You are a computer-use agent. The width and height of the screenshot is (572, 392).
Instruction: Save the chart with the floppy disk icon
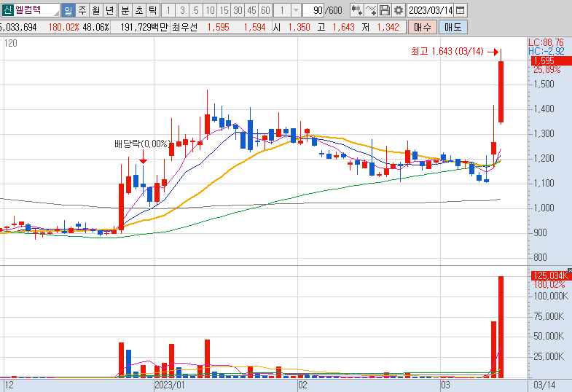click(x=385, y=10)
